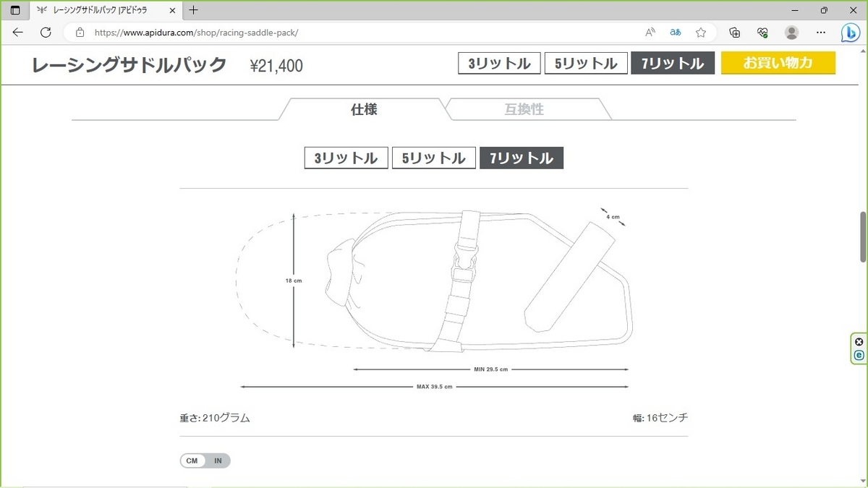Select 7リットル size in header bar
Screen dimensions: 868x488
pos(673,63)
